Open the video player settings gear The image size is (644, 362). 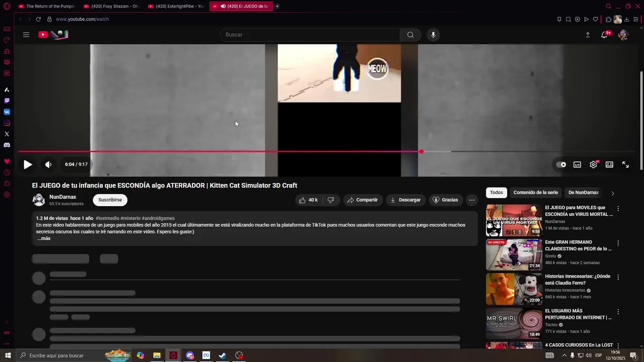(x=594, y=164)
